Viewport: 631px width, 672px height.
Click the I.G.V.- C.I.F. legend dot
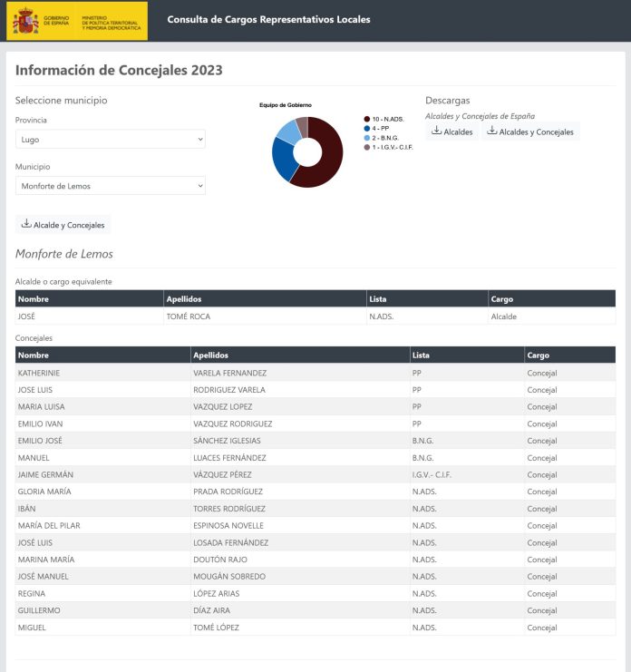click(366, 147)
